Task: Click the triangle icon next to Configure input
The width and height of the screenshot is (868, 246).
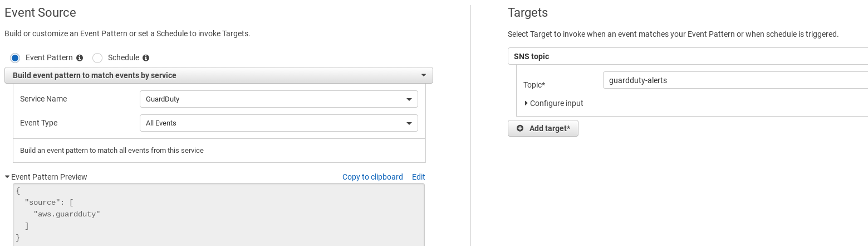Action: click(526, 103)
